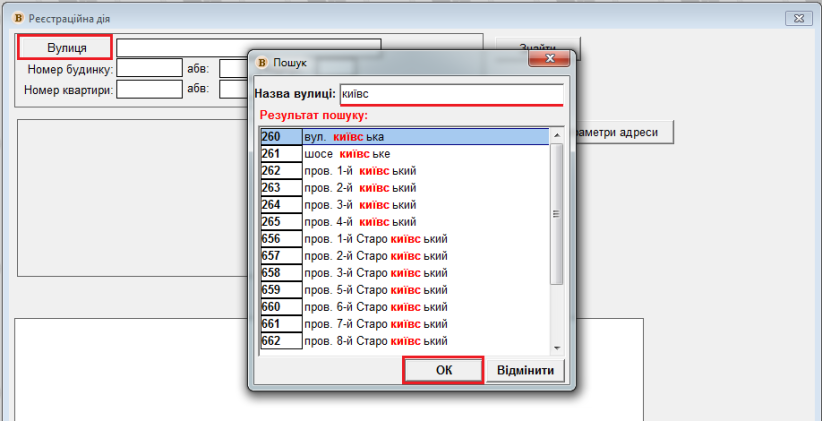This screenshot has width=822, height=421.
Task: Focus the Номер будинку input field
Action: (149, 69)
